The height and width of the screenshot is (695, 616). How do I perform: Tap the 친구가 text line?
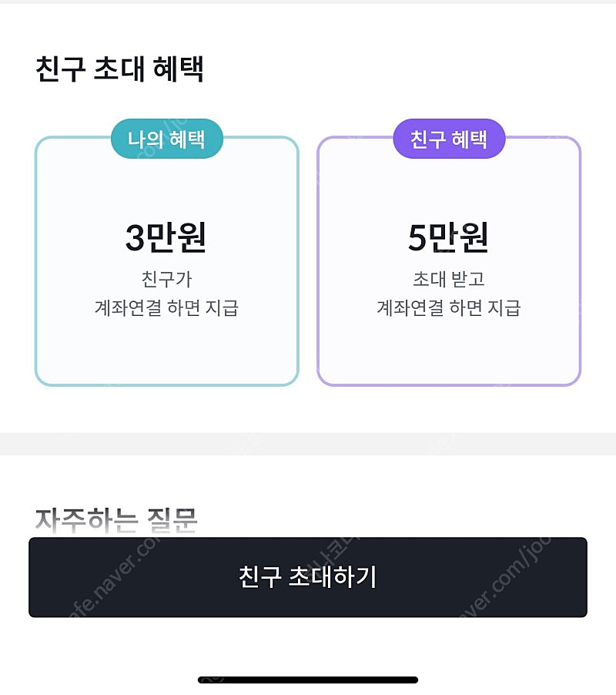[x=167, y=279]
